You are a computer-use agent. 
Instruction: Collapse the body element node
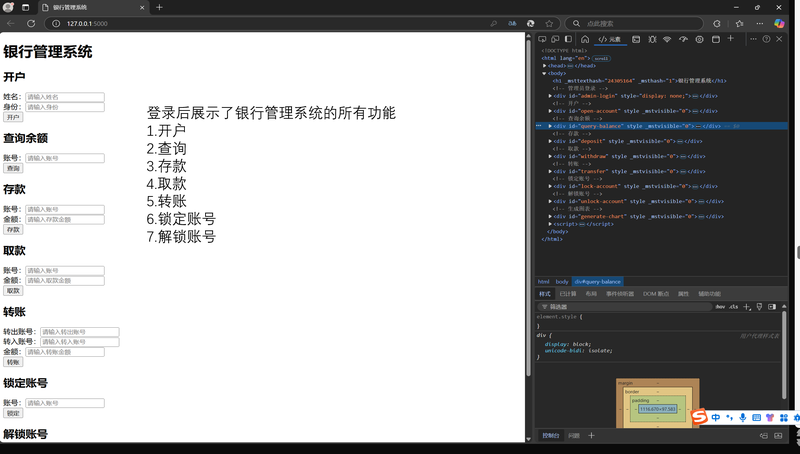coord(544,73)
